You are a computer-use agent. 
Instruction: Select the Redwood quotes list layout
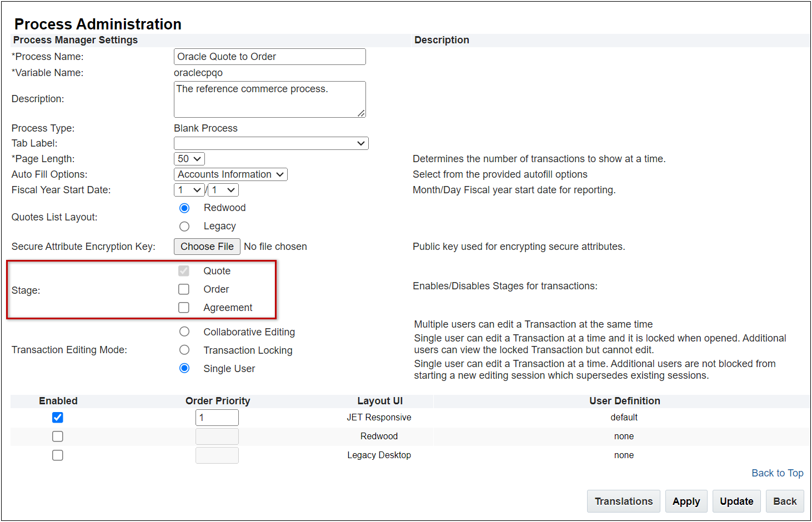coord(184,208)
